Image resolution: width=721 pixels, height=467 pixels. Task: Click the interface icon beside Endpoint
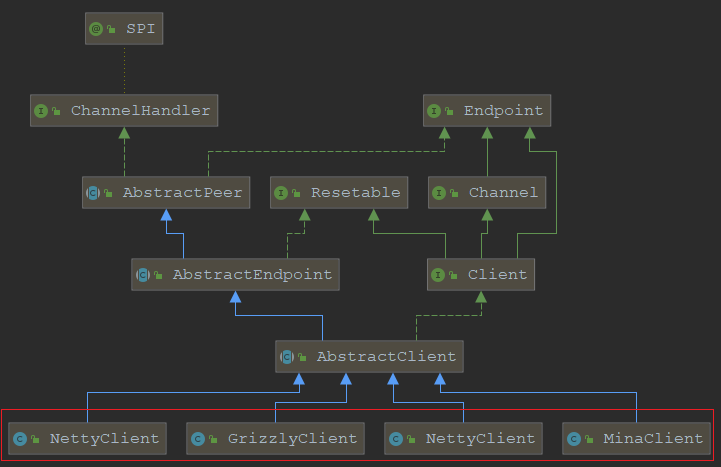tap(434, 111)
